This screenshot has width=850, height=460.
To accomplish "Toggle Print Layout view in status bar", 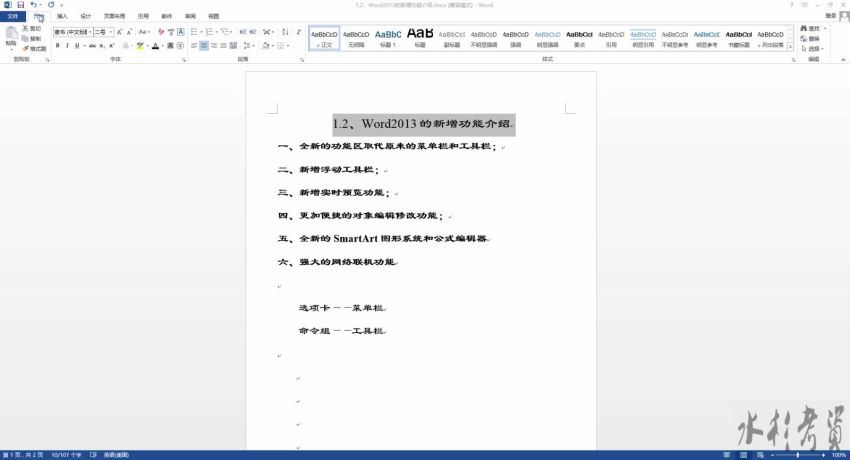I will click(744, 455).
